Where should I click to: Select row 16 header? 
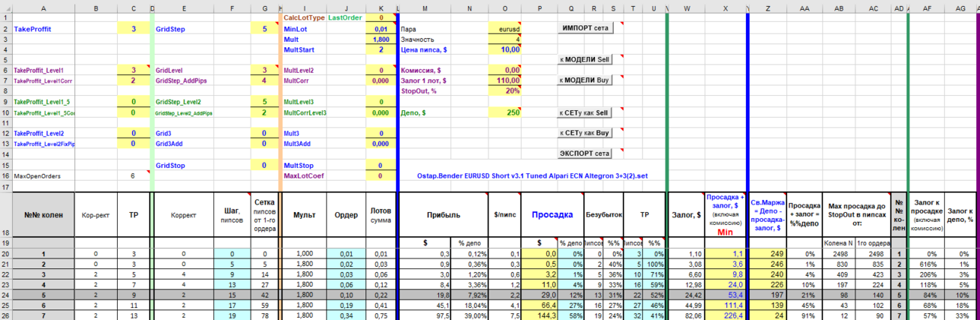[6, 176]
